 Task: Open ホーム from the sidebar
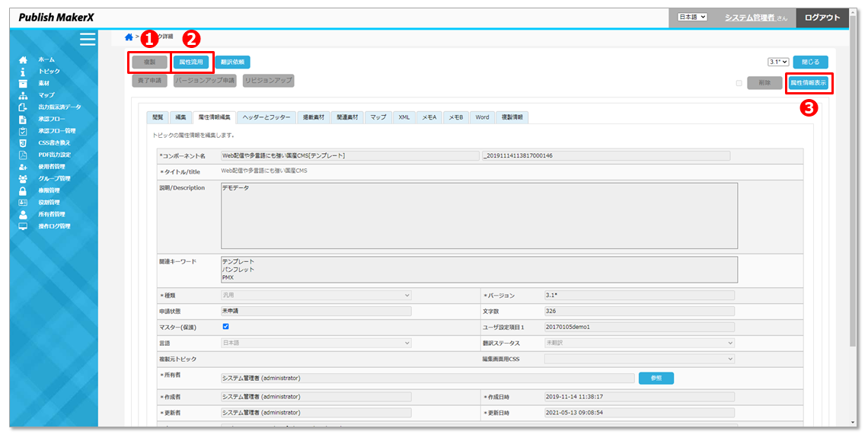[x=46, y=59]
